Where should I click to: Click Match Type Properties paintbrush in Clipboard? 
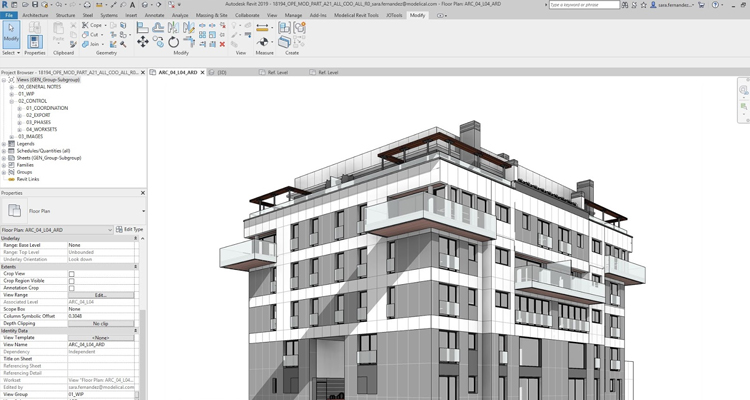click(73, 44)
